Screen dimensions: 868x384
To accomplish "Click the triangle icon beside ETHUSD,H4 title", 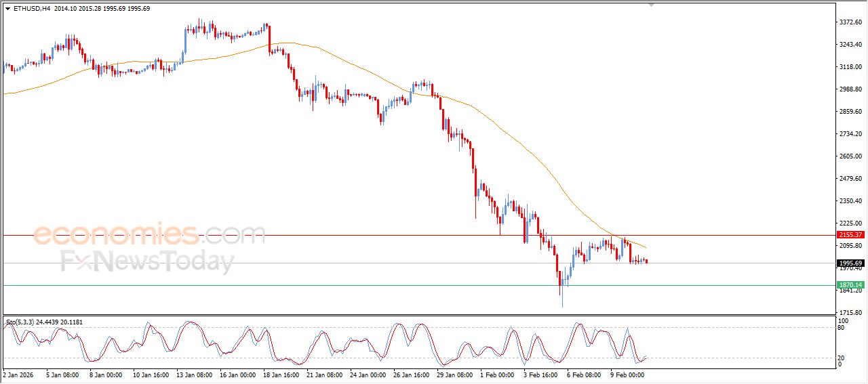I will click(x=7, y=9).
